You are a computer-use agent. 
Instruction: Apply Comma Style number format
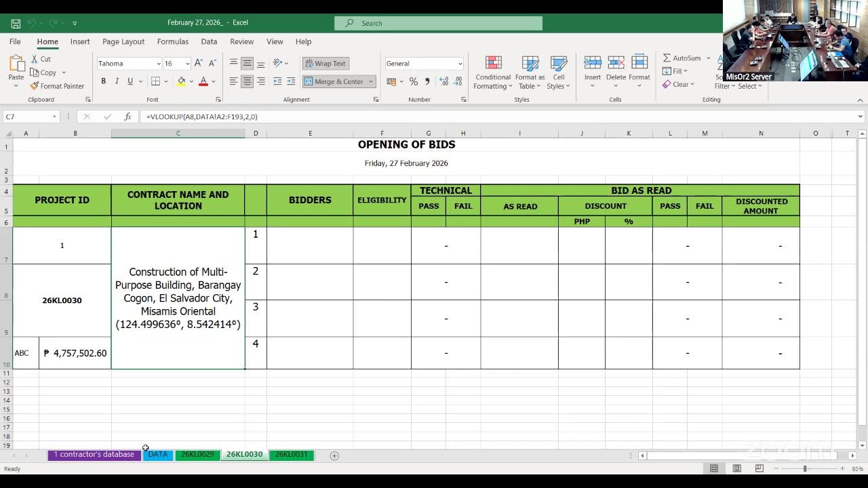[x=427, y=81]
